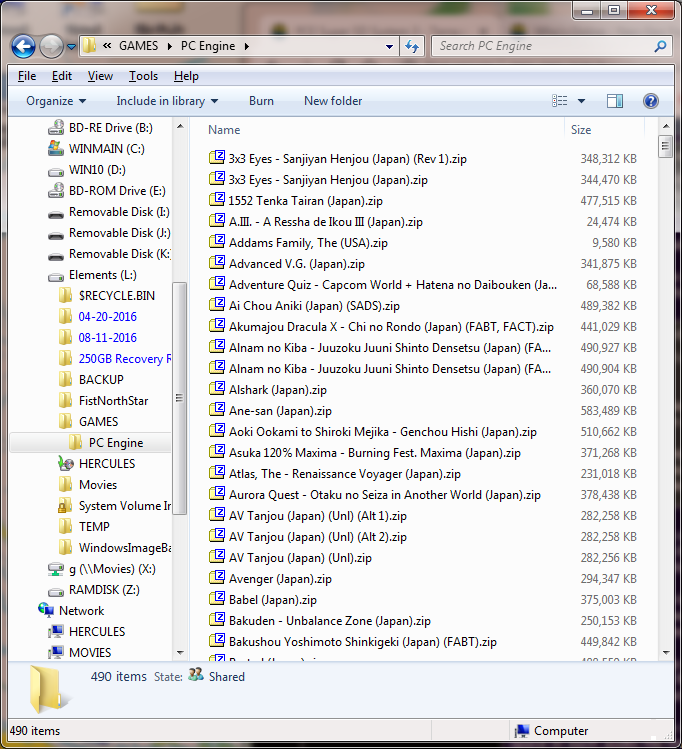Image resolution: width=682 pixels, height=749 pixels.
Task: Click the GAMES folder icon in tree
Action: click(x=65, y=422)
